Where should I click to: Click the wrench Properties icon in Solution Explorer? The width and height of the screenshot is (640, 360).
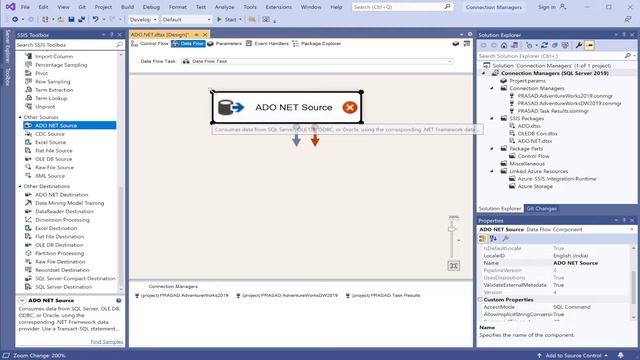(x=578, y=45)
